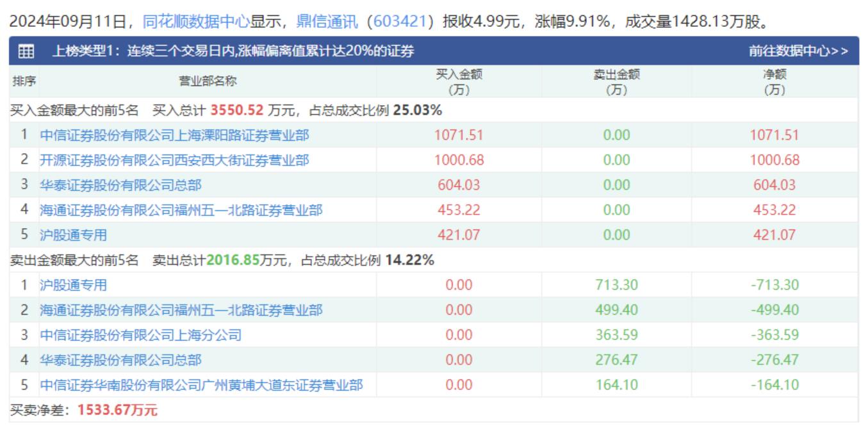Open 开源证券西安西大街证券营业部 link
The image size is (868, 426).
click(x=174, y=160)
